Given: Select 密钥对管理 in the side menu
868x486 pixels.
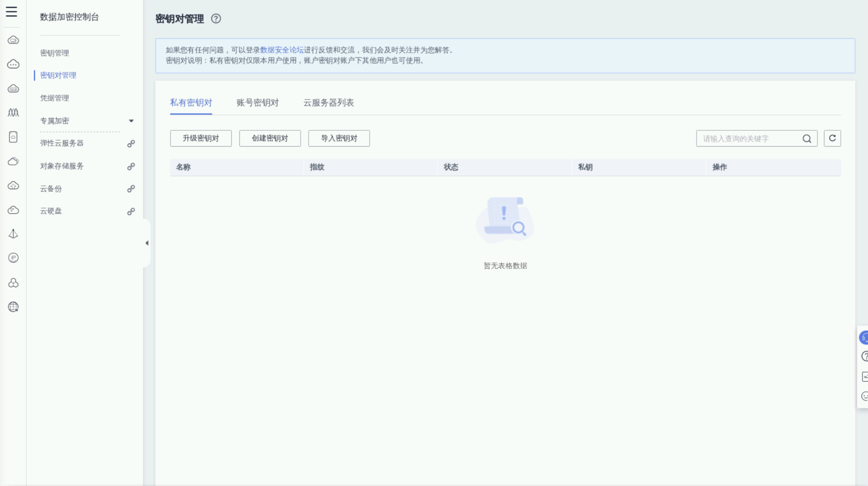Looking at the screenshot, I should tap(58, 75).
